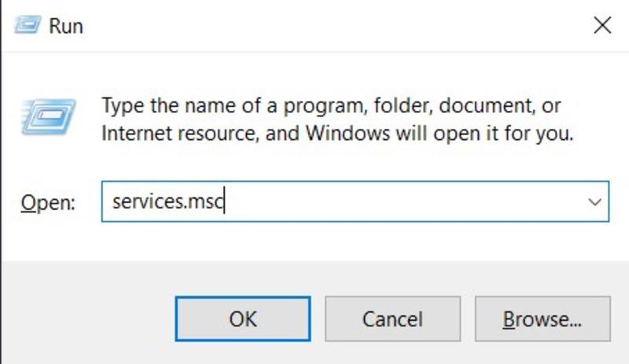This screenshot has width=629, height=364.
Task: Click gray footer space below the Cancel button
Action: [392, 352]
